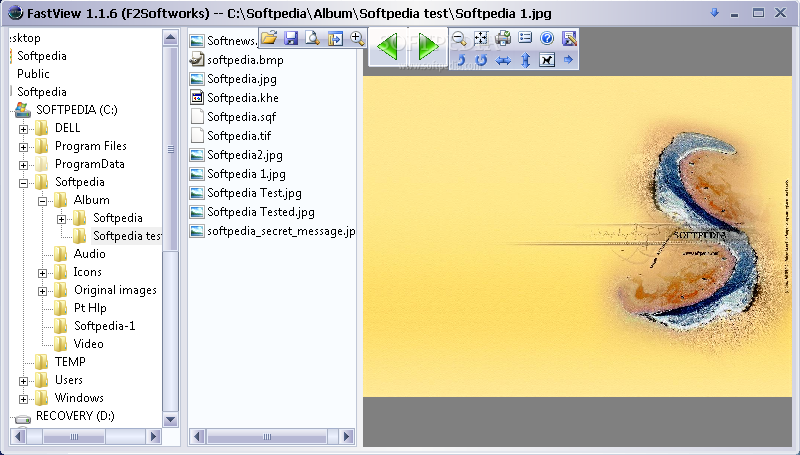Open softpedia_secret_message file
The height and width of the screenshot is (455, 800).
(281, 231)
